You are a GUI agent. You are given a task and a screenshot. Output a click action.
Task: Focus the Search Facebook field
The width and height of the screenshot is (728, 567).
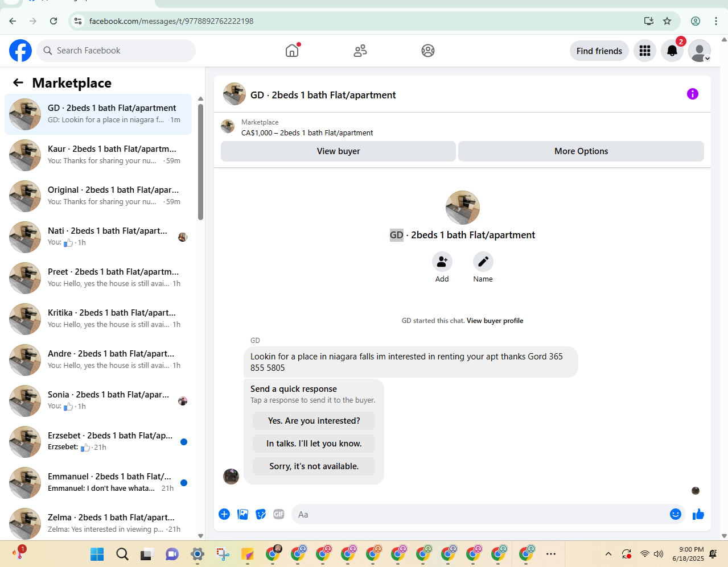(116, 51)
